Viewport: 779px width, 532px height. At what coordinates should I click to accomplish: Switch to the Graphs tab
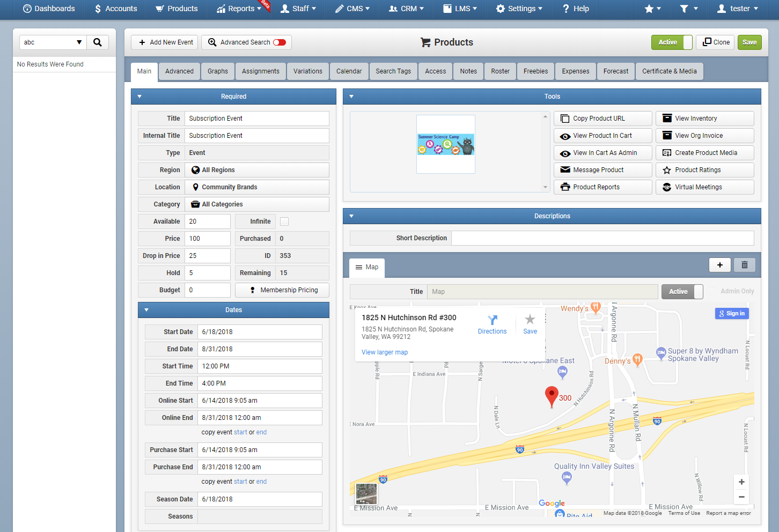pos(218,71)
